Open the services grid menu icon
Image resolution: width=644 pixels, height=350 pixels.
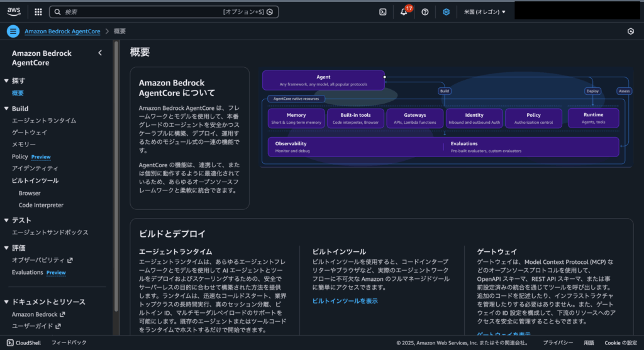(x=38, y=11)
